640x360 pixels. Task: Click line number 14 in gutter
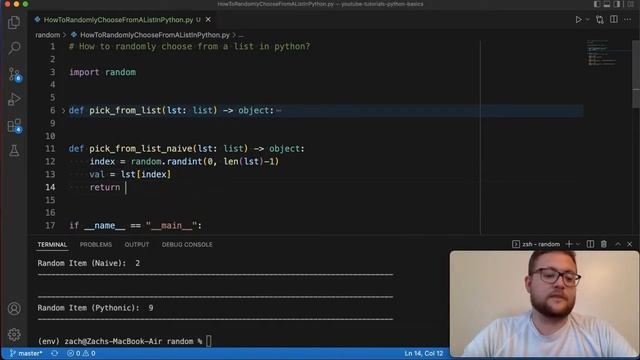pos(50,187)
